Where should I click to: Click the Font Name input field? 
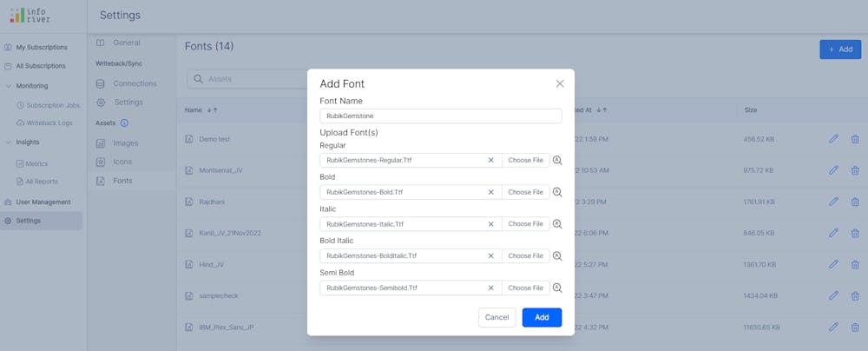click(x=440, y=116)
